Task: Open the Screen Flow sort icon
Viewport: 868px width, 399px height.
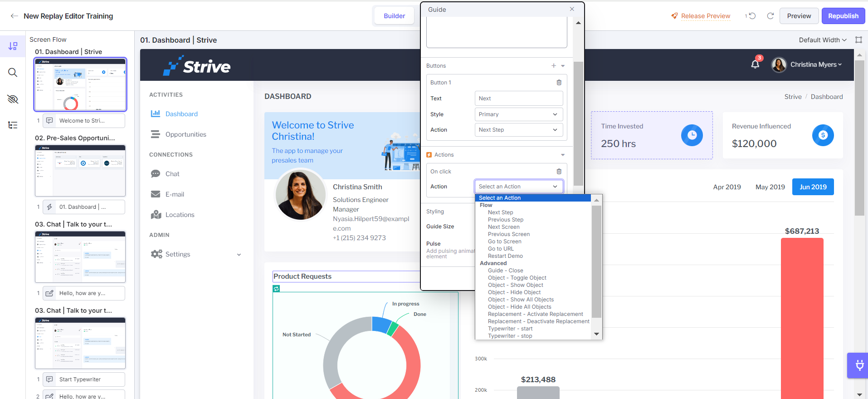Action: (x=13, y=46)
